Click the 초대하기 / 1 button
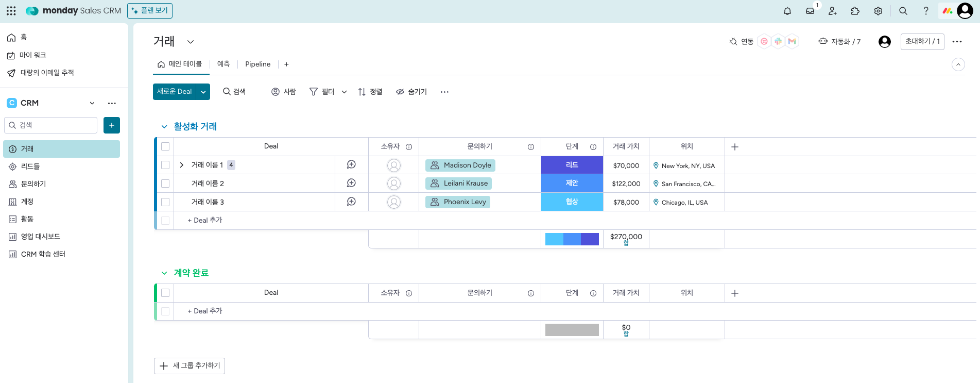 click(x=922, y=41)
